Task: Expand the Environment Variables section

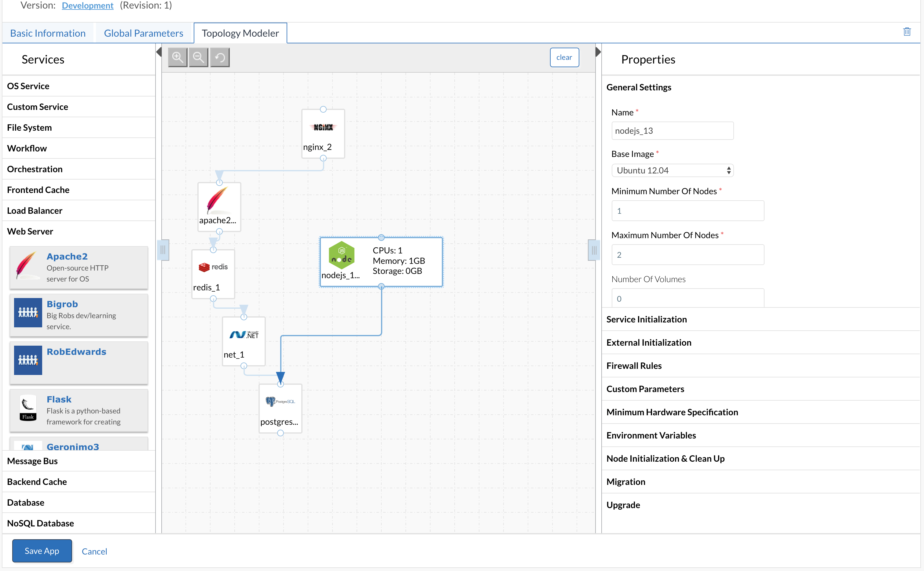Action: click(651, 435)
